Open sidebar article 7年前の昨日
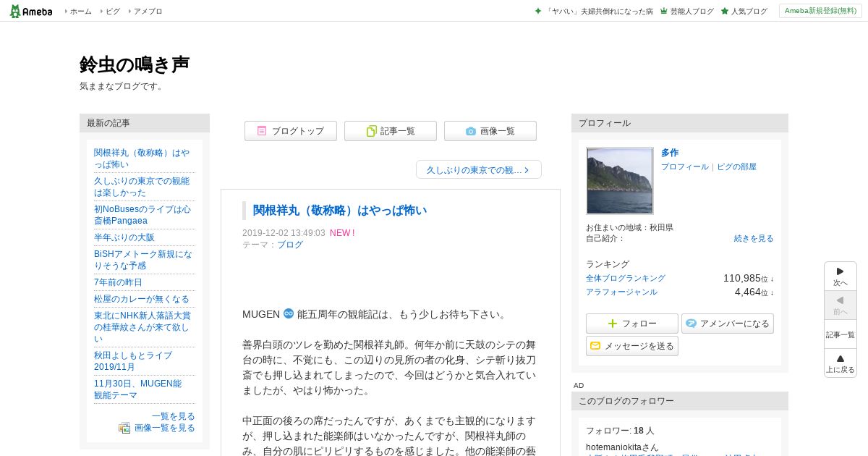Screen dimensions: 868x456 coord(118,282)
